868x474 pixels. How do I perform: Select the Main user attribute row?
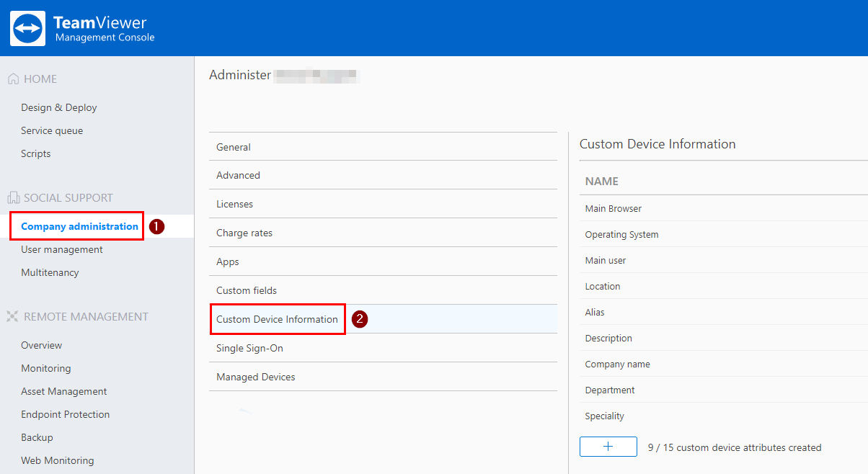coord(724,260)
